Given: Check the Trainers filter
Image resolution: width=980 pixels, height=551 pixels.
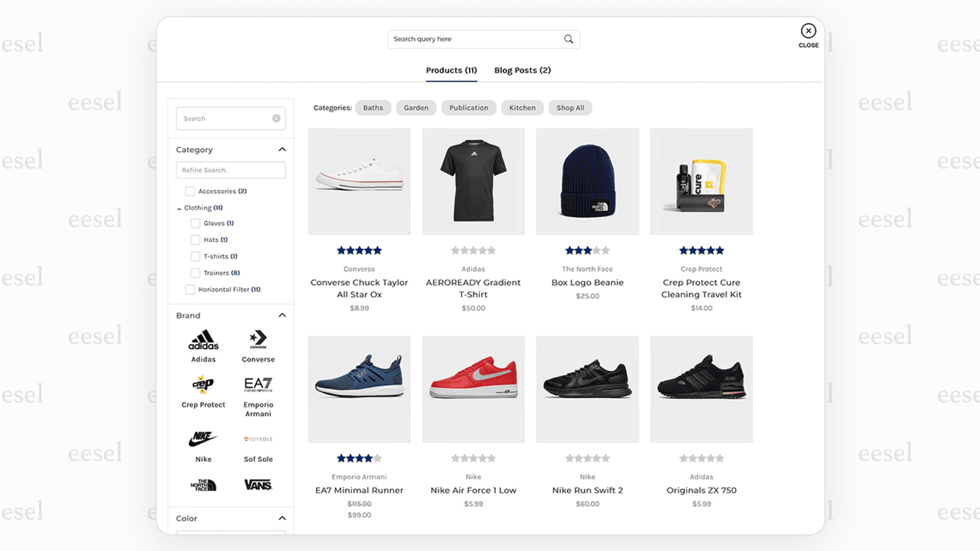Looking at the screenshot, I should (195, 272).
